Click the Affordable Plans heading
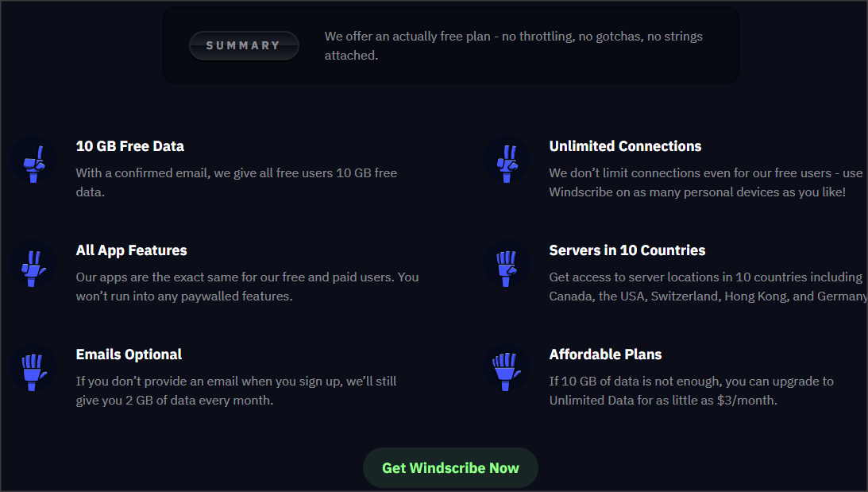Viewport: 868px width, 492px height. click(606, 354)
